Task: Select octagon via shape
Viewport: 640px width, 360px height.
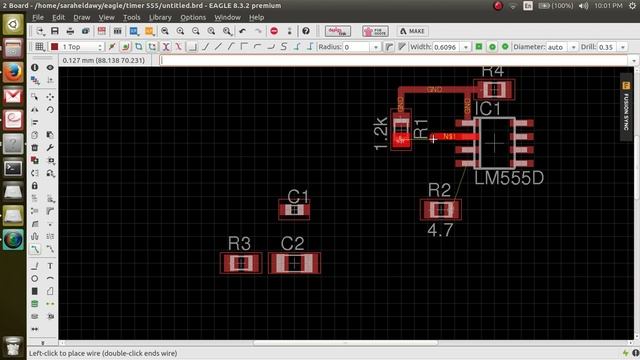Action: pos(505,47)
